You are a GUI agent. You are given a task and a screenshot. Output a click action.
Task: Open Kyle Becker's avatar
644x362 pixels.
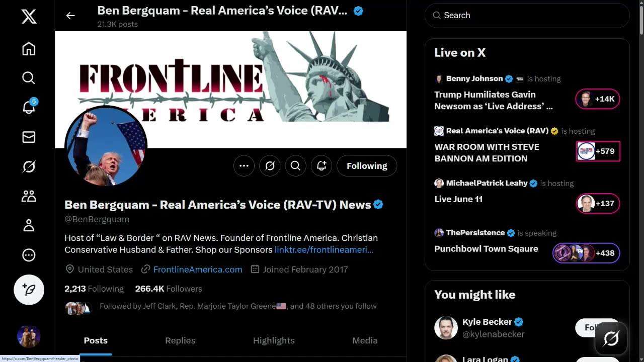(446, 328)
